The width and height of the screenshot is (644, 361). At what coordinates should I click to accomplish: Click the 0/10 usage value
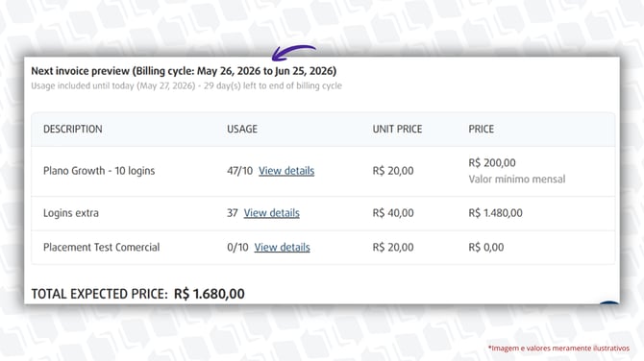[237, 247]
